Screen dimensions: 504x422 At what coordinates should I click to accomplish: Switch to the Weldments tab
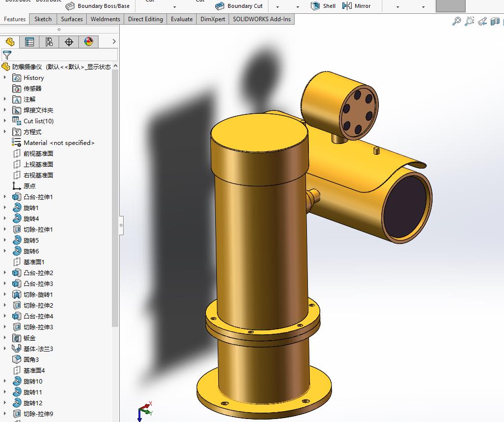coord(105,19)
